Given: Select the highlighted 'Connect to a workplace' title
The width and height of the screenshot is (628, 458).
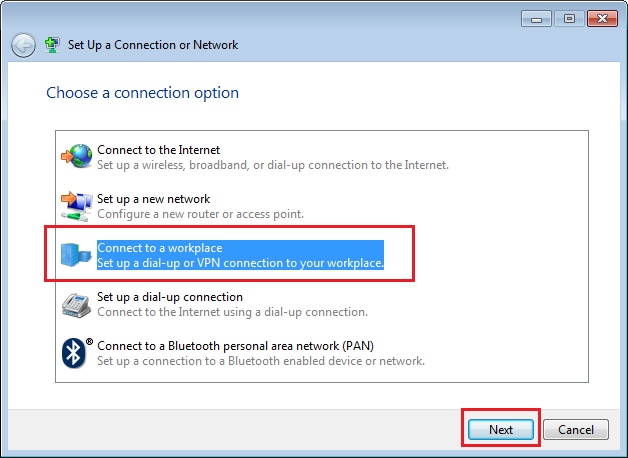Looking at the screenshot, I should click(160, 248).
